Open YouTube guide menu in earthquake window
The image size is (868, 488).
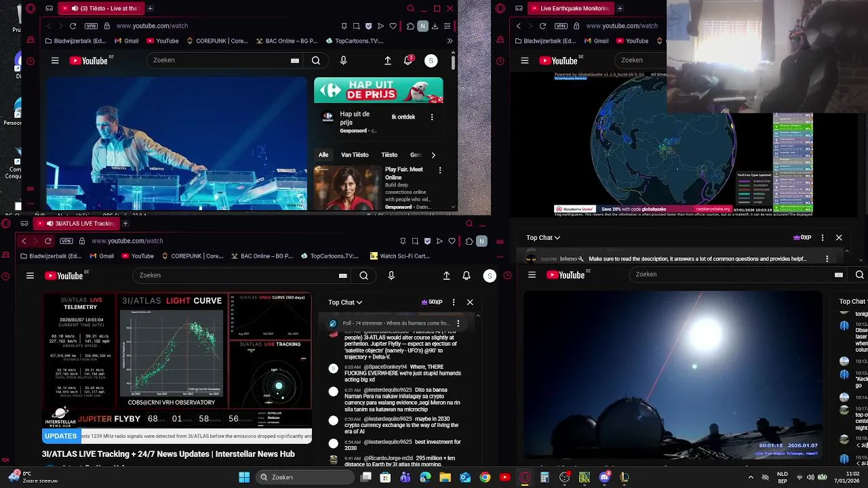[x=524, y=60]
